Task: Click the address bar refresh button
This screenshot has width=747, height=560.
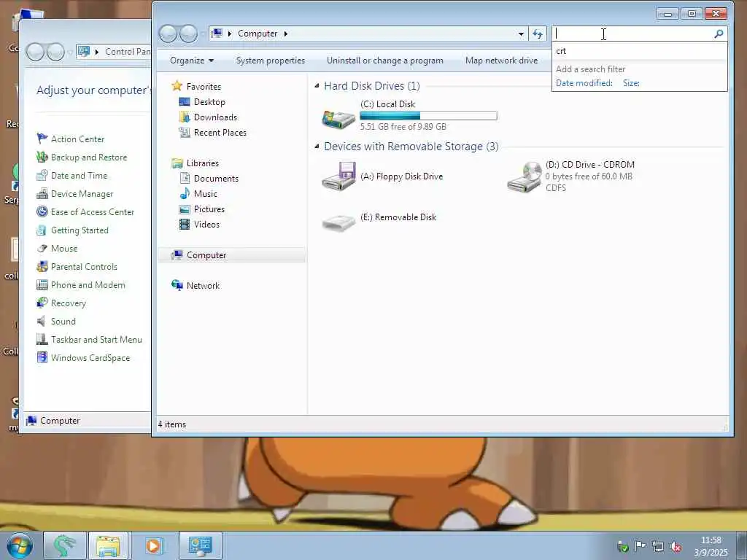Action: click(x=538, y=34)
